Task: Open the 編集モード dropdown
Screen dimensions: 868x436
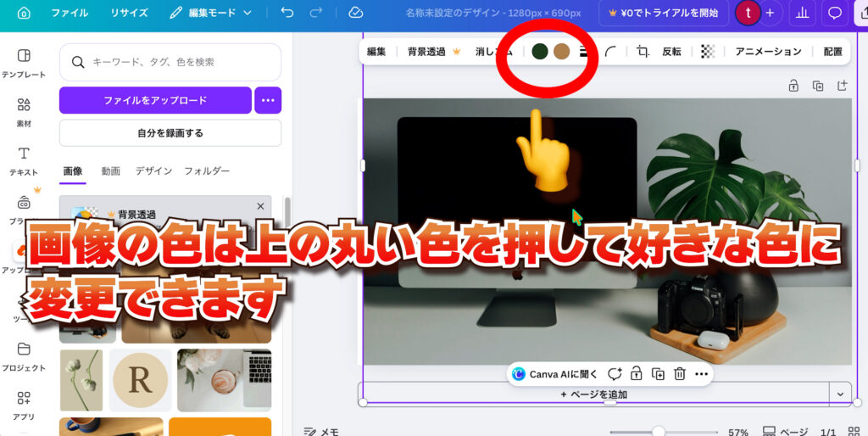Action: pos(211,13)
